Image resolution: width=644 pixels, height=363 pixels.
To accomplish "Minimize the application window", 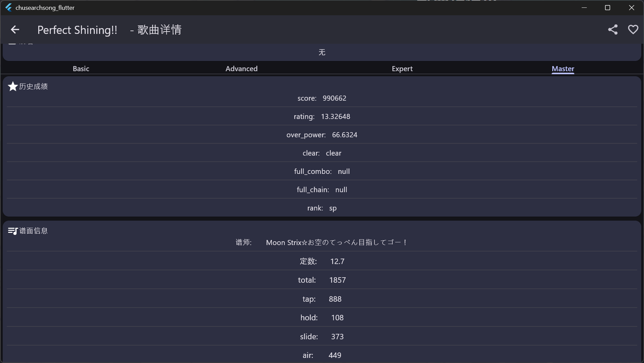I will click(584, 7).
